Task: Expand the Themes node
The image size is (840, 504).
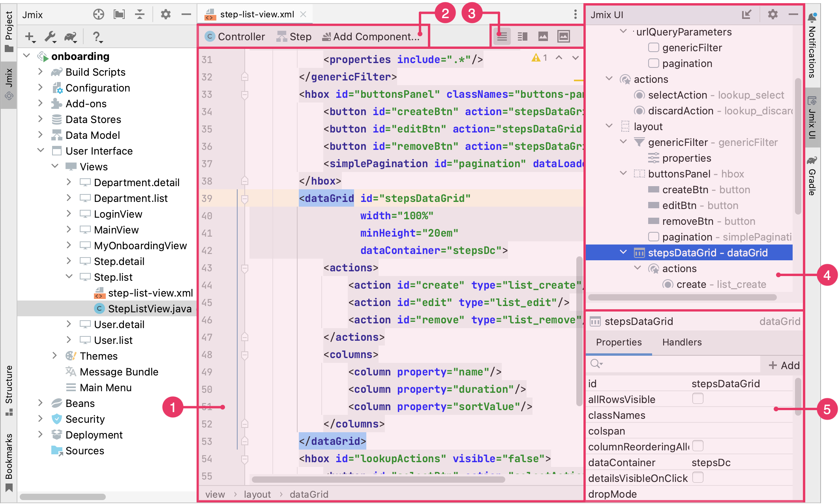Action: [x=54, y=355]
